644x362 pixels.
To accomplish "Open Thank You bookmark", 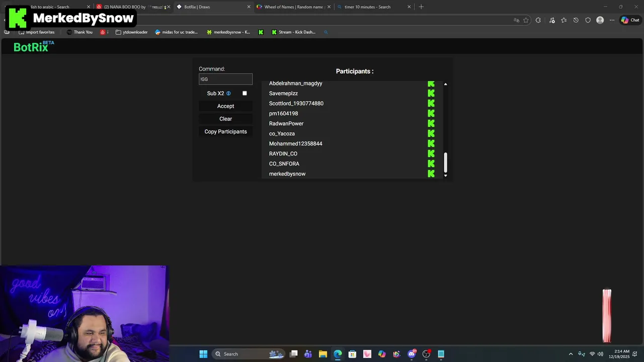I will [79, 32].
